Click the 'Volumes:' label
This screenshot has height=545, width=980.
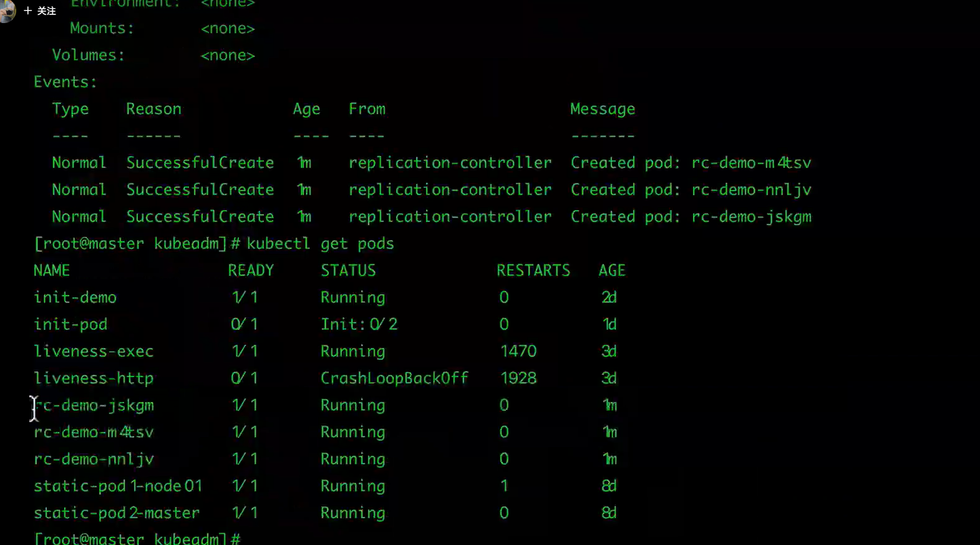(89, 55)
